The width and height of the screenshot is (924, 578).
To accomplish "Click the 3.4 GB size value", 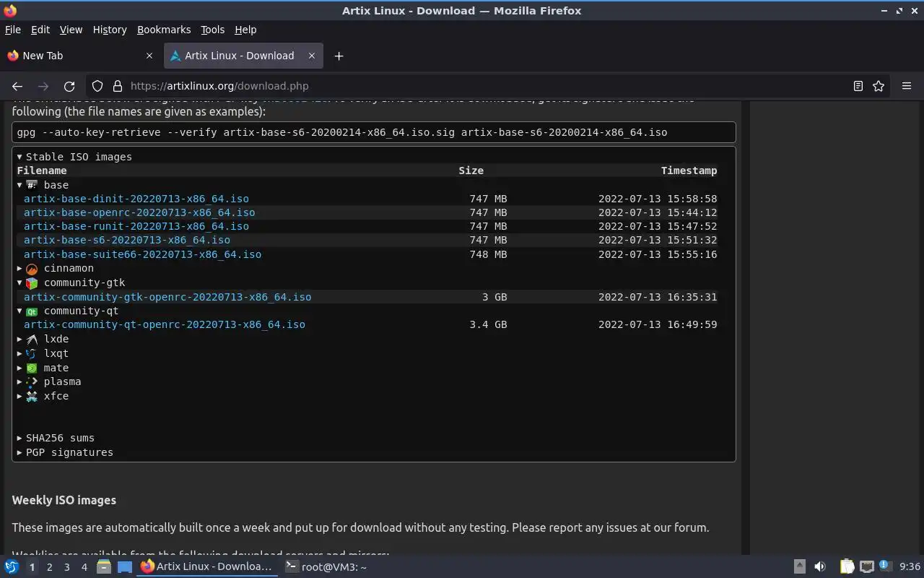I will [488, 324].
